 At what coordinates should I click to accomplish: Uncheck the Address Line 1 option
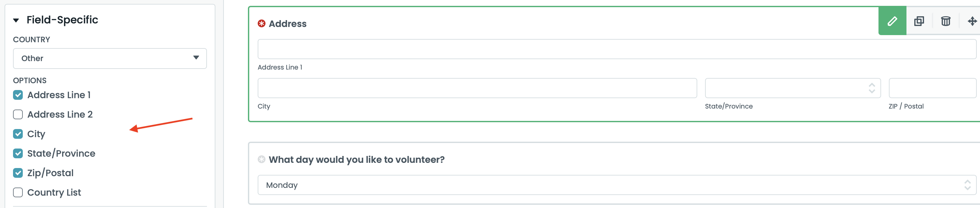pos(18,95)
